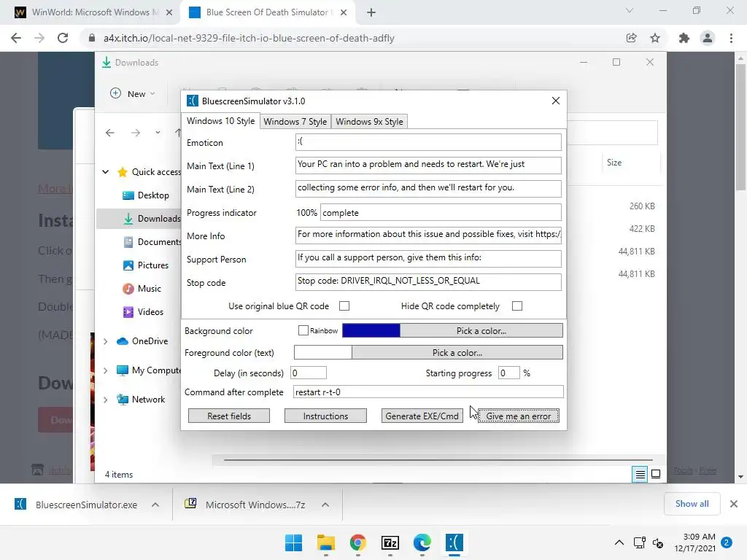
Task: Open the Chrome three-dot menu
Action: click(731, 38)
